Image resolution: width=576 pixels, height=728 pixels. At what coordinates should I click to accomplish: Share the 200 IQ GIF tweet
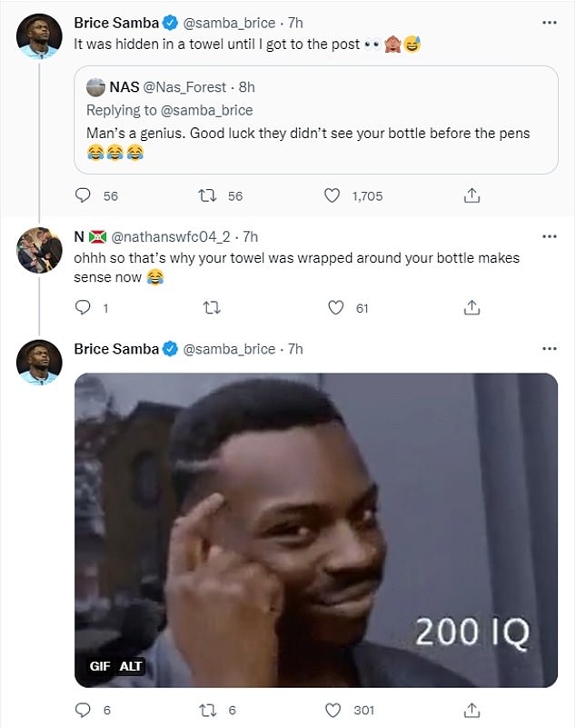tap(472, 710)
